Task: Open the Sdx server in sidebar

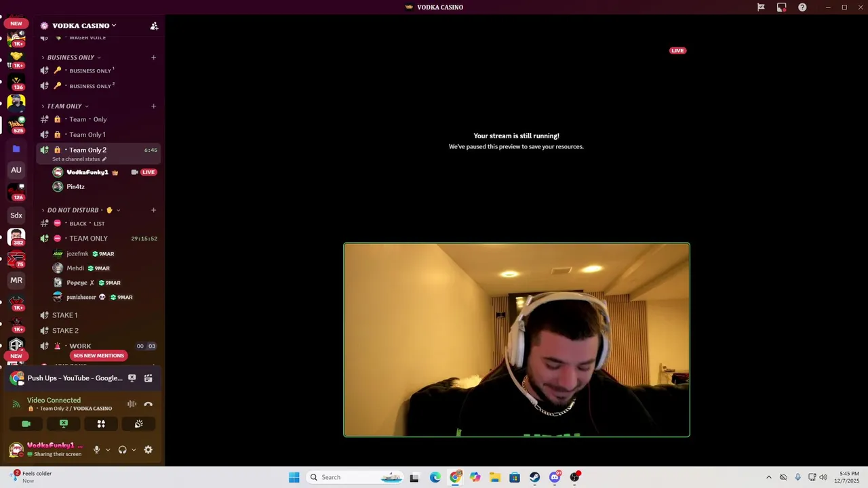Action: click(16, 216)
